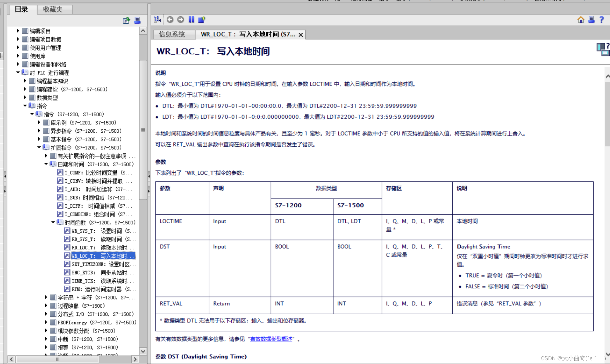Click the device-specific help icon beside title
Screen dimensions: 610x364
coord(603,49)
